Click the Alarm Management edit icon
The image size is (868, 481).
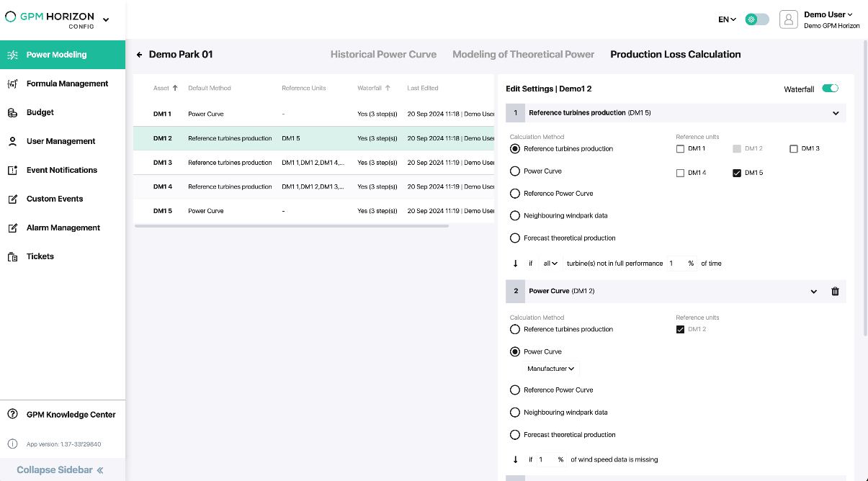pos(12,228)
